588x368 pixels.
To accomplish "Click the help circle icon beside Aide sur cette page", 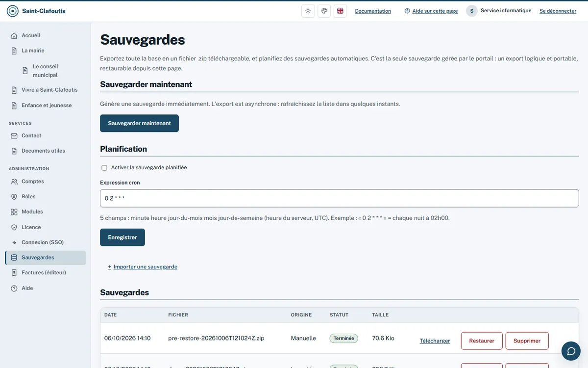I will click(407, 11).
